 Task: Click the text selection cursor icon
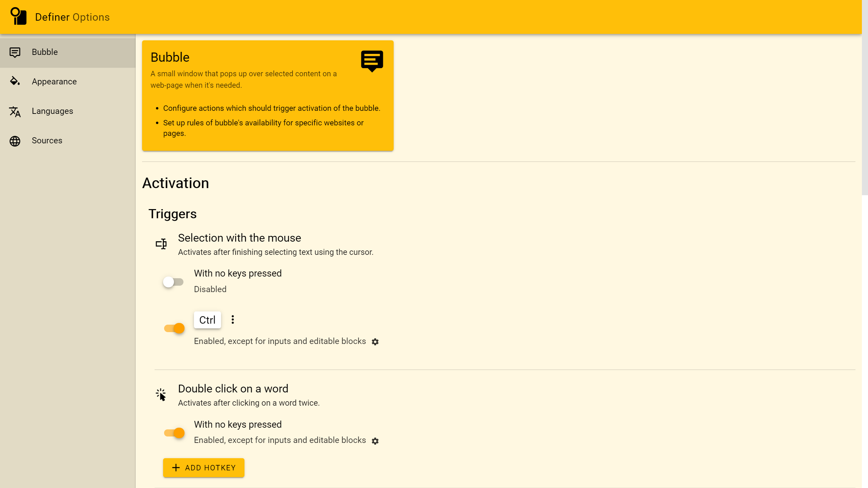161,244
